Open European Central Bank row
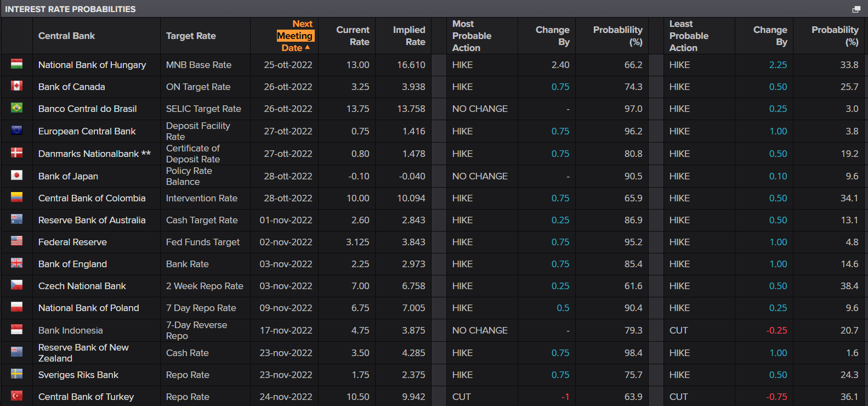868x406 pixels. [434, 131]
